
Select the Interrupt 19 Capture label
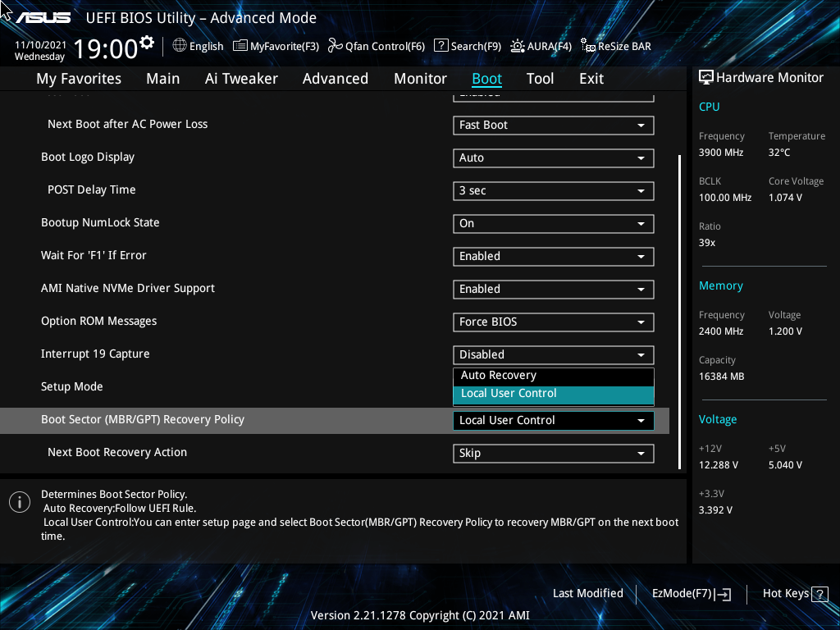pyautogui.click(x=95, y=354)
